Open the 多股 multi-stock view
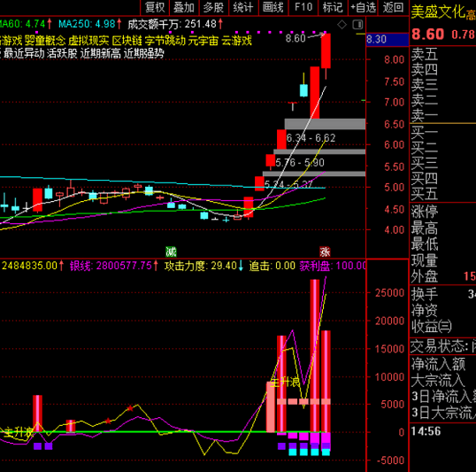This screenshot has width=476, height=472. [213, 7]
